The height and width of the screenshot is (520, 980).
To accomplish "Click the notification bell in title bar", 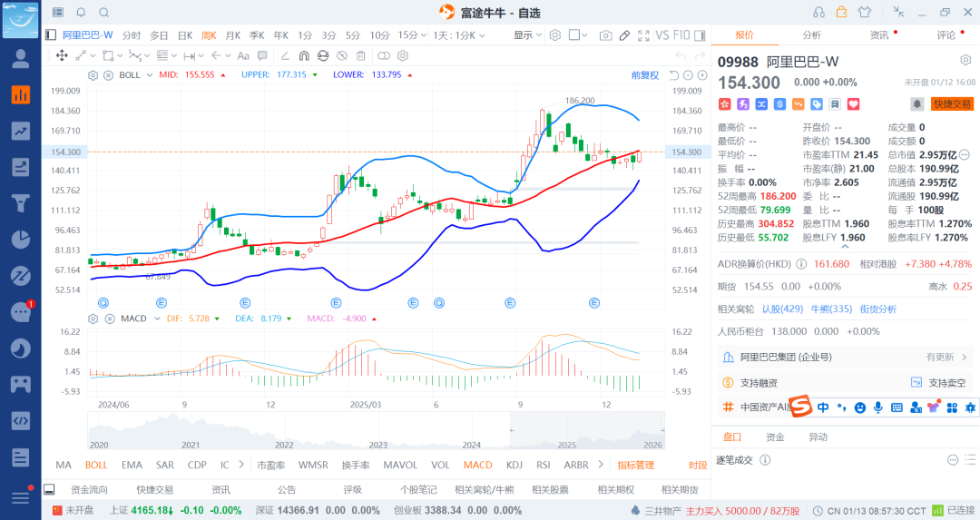I will point(81,12).
